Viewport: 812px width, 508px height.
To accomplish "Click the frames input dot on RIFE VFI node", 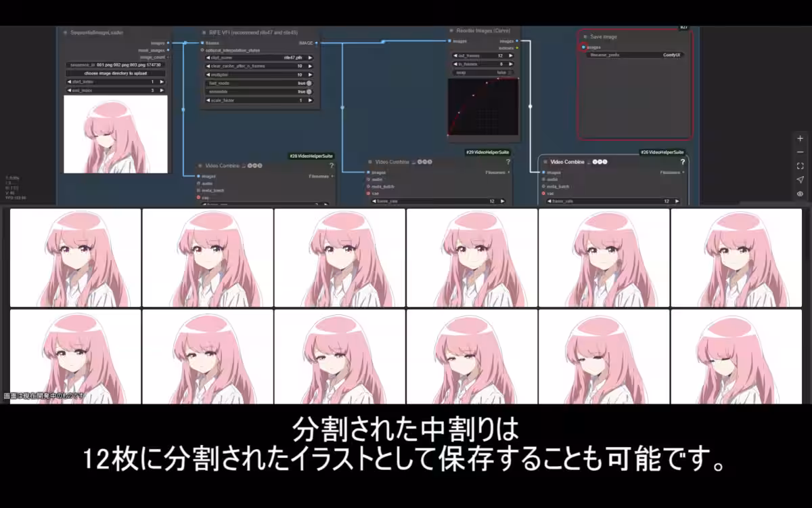I will point(202,43).
